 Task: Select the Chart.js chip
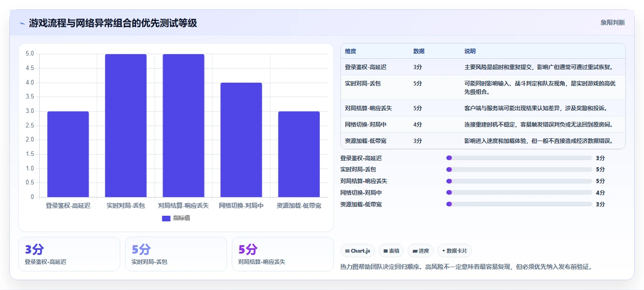pos(357,251)
